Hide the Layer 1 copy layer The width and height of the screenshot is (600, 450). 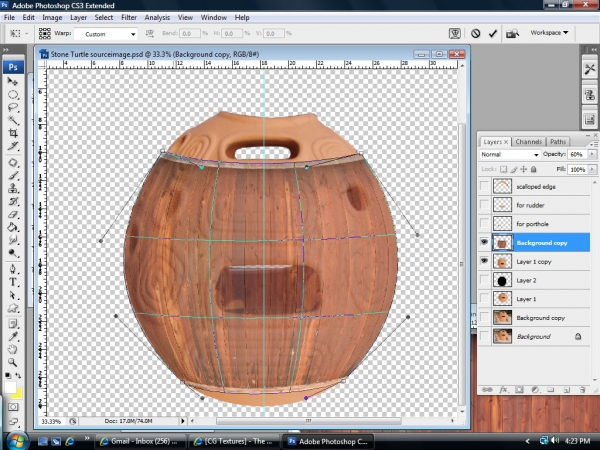pyautogui.click(x=484, y=261)
